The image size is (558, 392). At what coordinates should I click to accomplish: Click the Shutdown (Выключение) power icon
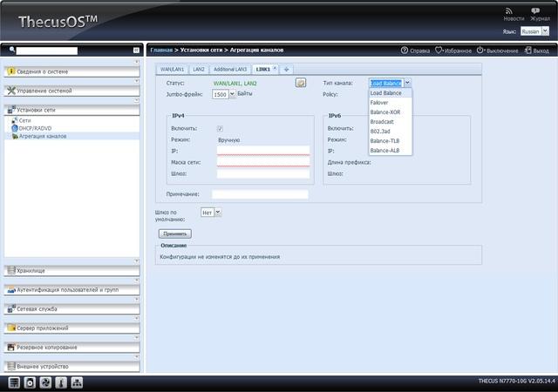(480, 51)
